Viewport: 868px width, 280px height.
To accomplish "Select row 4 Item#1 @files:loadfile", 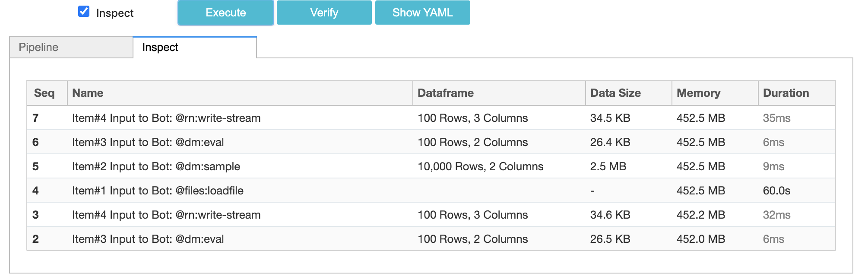I will pos(158,191).
